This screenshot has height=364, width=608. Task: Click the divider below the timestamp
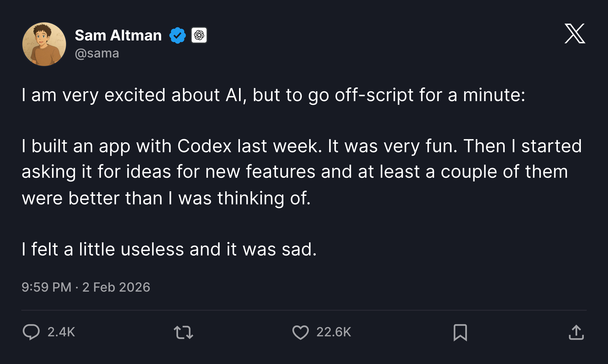(304, 310)
